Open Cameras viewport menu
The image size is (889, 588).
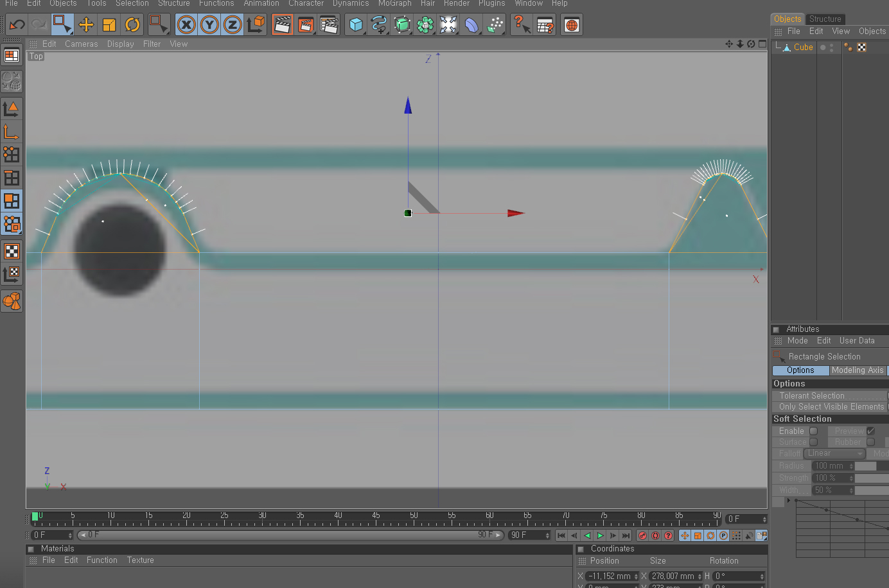click(82, 44)
